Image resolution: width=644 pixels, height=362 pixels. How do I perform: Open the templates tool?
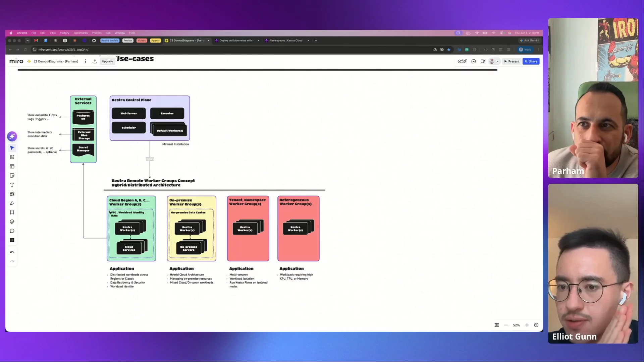[x=12, y=166]
